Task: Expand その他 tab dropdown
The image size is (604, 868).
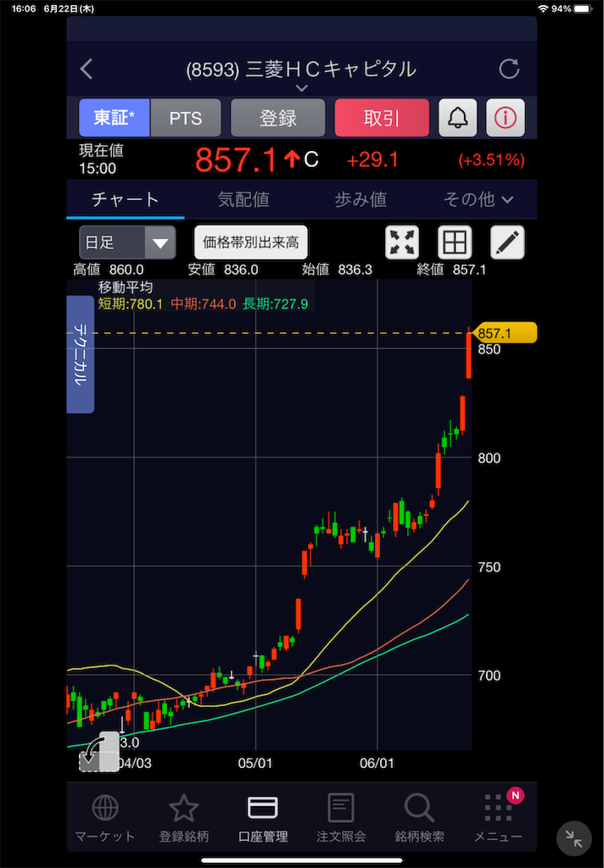Action: coord(478,199)
